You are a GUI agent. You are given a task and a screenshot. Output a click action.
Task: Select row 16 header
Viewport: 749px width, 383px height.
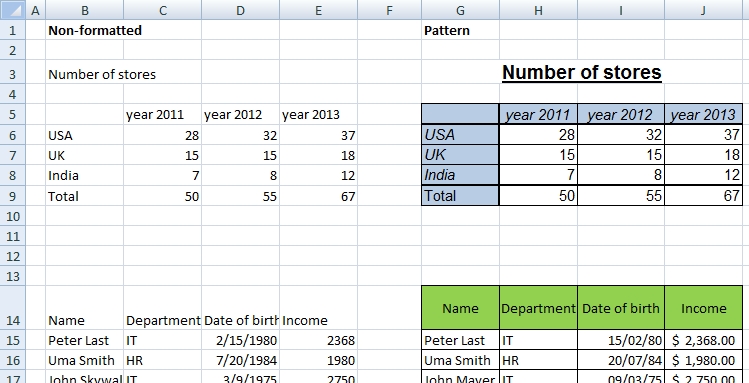click(12, 360)
